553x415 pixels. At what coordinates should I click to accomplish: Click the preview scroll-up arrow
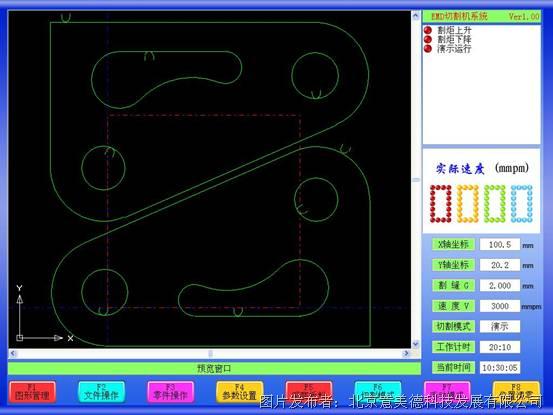click(x=416, y=16)
